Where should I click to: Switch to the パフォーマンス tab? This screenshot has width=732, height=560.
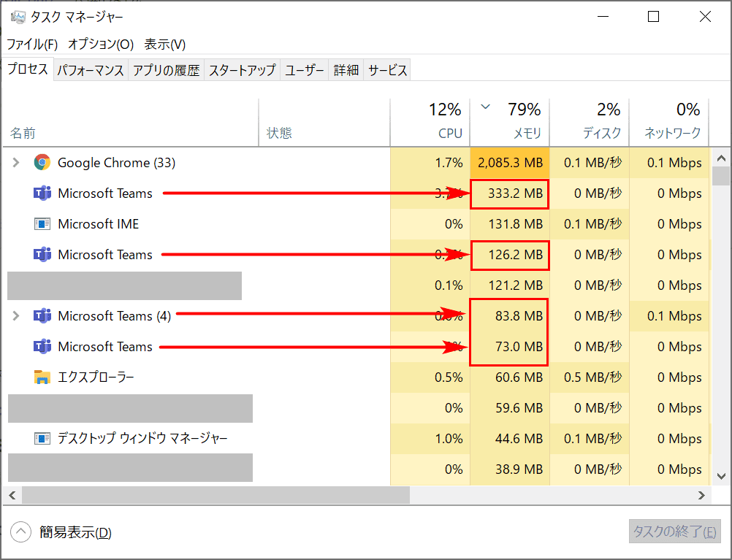tap(91, 70)
